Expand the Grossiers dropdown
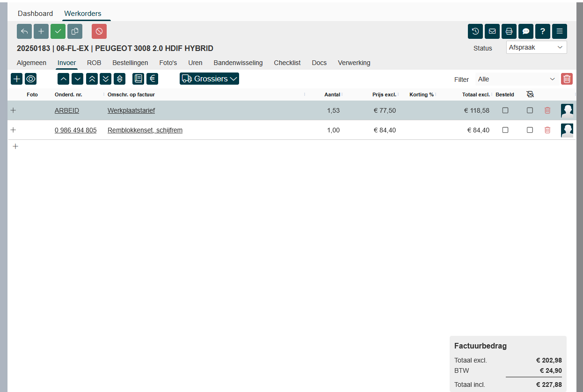Screen dimensions: 583x392 (209, 79)
